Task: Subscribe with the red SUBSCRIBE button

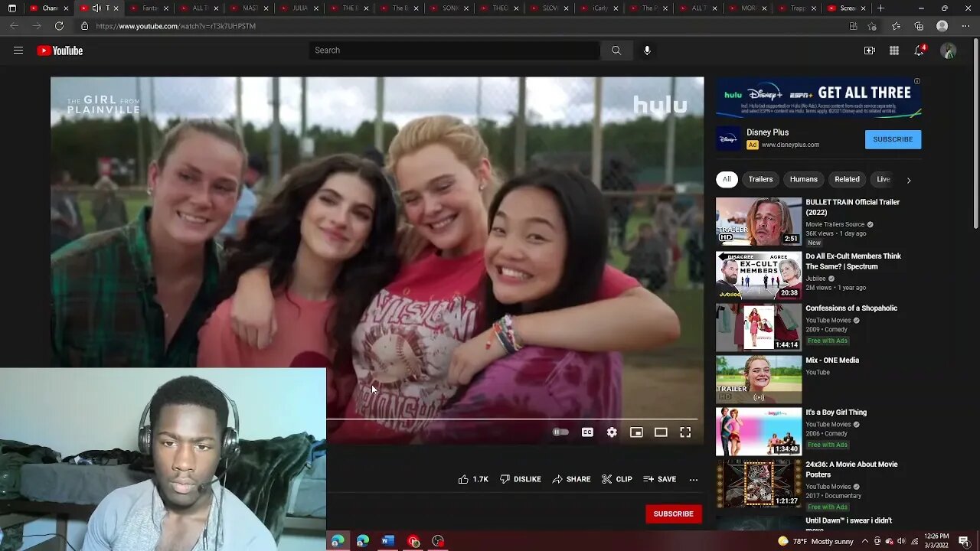Action: click(x=673, y=514)
